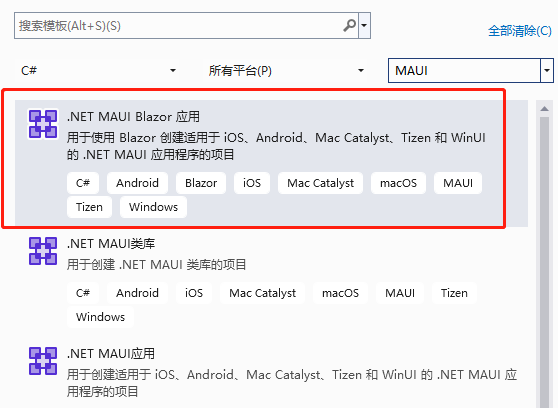Click iOS tag in MAUI类库 template

(x=194, y=293)
